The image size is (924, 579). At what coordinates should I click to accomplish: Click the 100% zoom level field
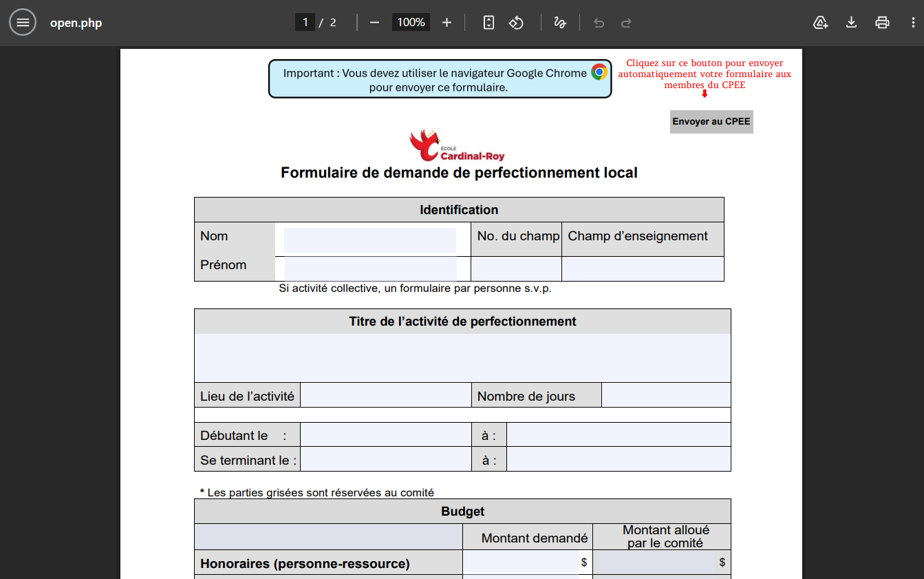point(411,23)
